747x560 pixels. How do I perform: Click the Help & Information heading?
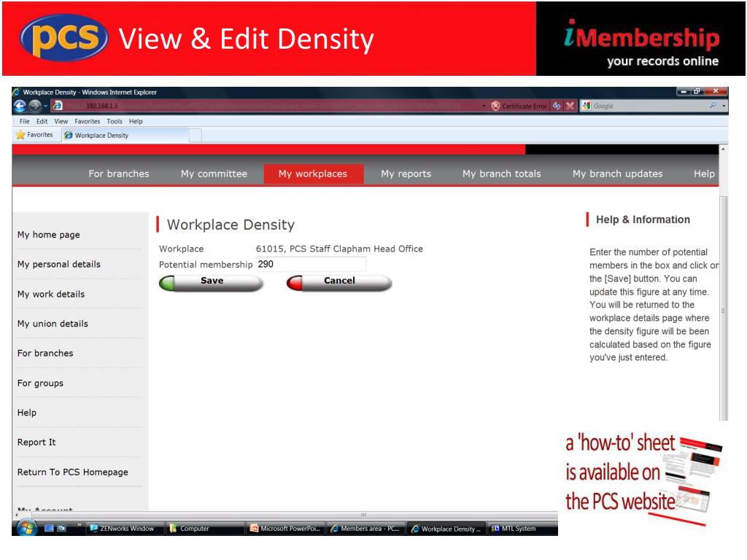(643, 219)
